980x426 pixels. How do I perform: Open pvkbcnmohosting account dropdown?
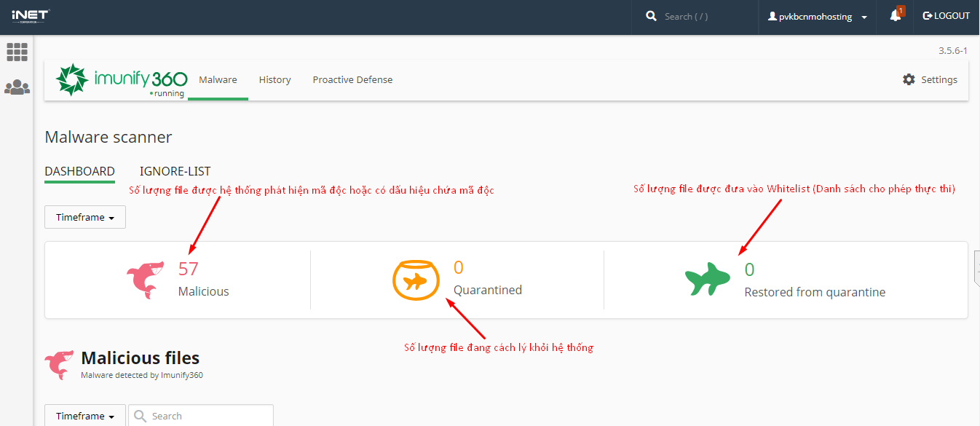[818, 16]
